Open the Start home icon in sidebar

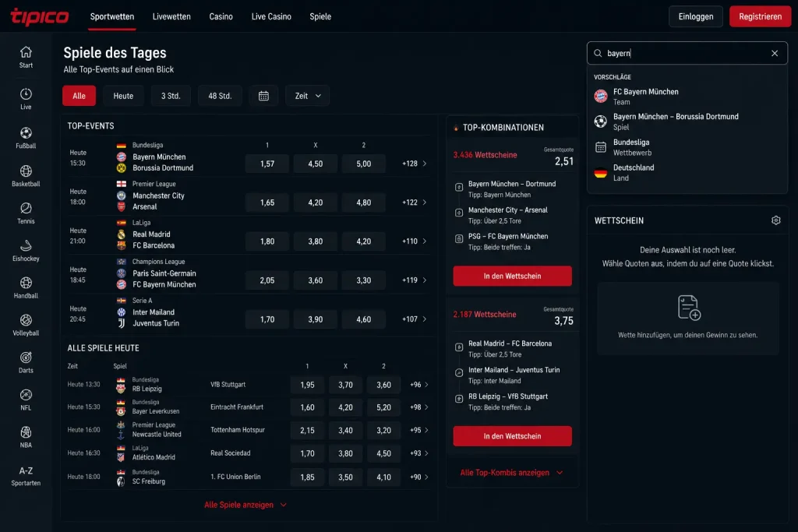[26, 52]
